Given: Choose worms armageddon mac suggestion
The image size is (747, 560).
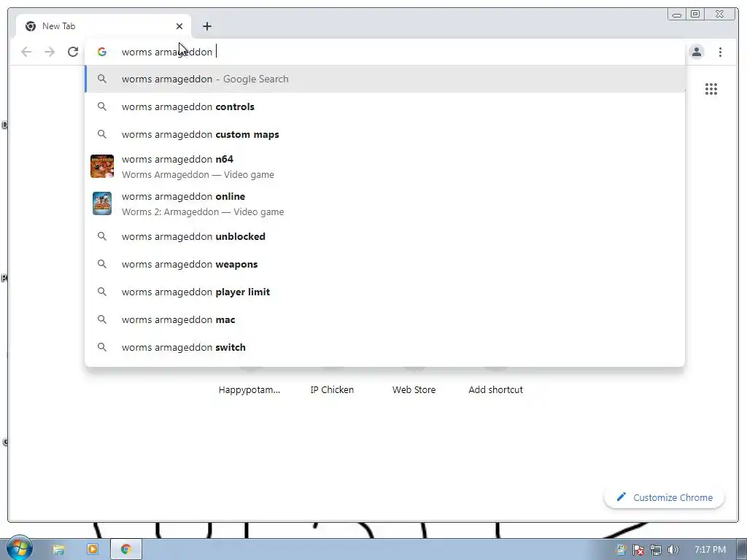Looking at the screenshot, I should pyautogui.click(x=385, y=319).
